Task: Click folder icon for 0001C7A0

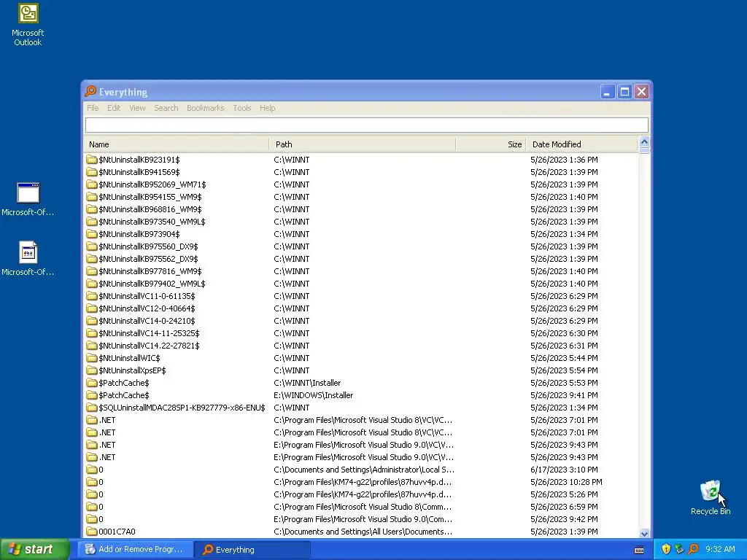Action: [x=91, y=532]
